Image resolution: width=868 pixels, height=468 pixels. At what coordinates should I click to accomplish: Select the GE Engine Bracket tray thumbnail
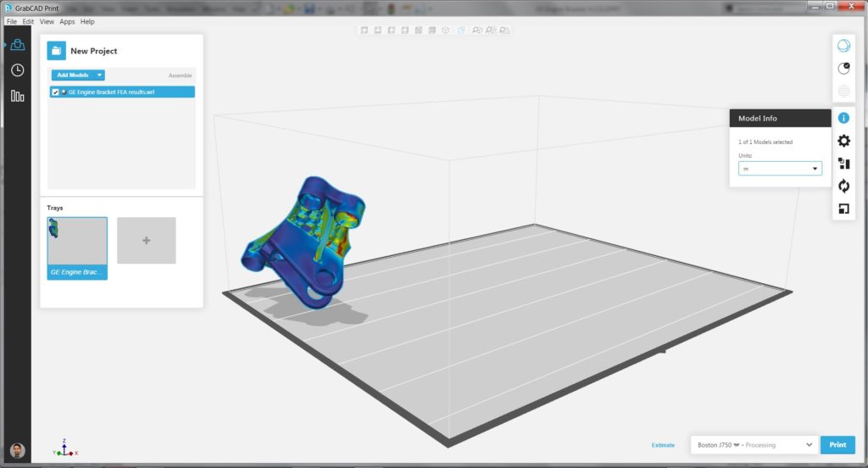click(x=77, y=248)
